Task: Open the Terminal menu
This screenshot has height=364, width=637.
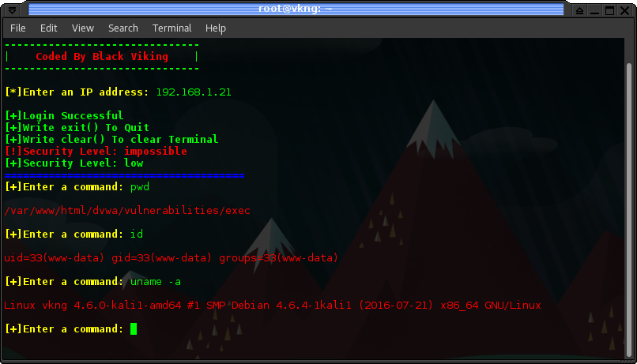Action: pyautogui.click(x=171, y=28)
